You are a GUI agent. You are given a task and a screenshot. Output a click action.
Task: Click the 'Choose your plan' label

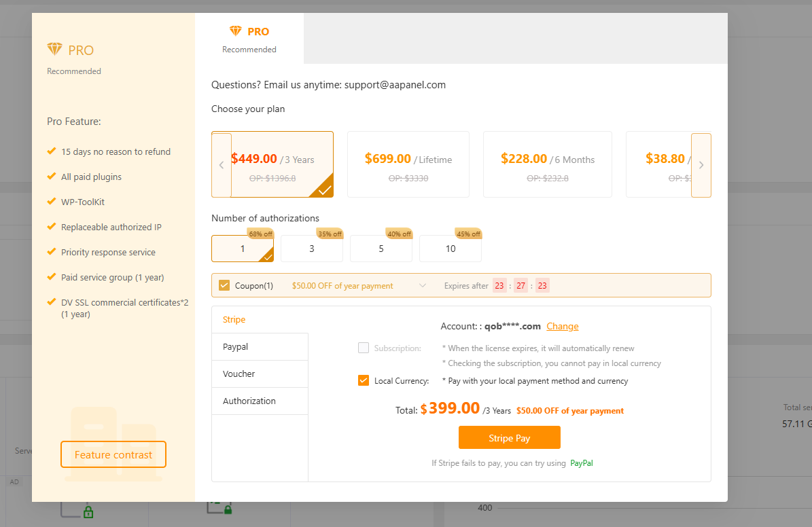click(248, 109)
